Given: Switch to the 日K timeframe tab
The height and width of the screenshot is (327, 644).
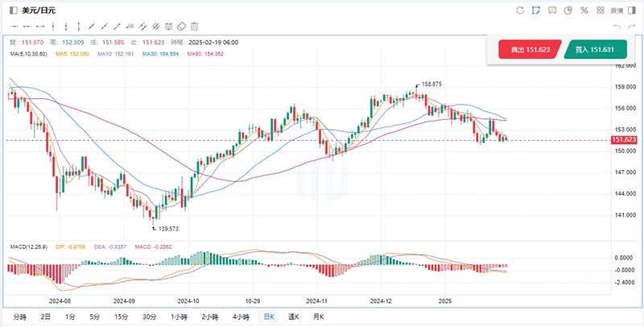Looking at the screenshot, I should click(x=268, y=317).
